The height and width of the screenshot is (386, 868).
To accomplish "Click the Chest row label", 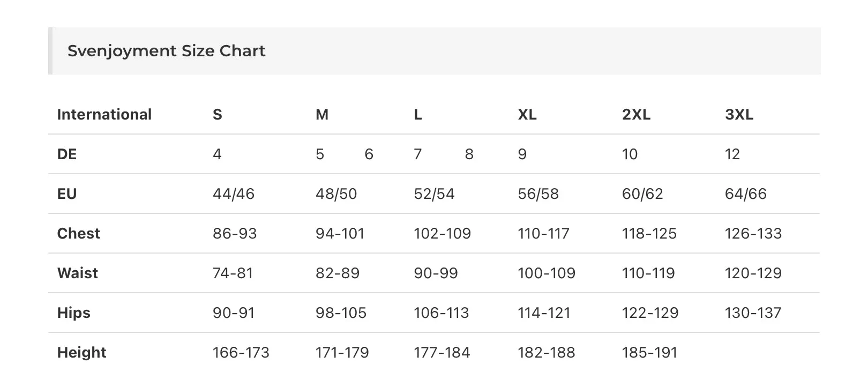I will (x=79, y=233).
